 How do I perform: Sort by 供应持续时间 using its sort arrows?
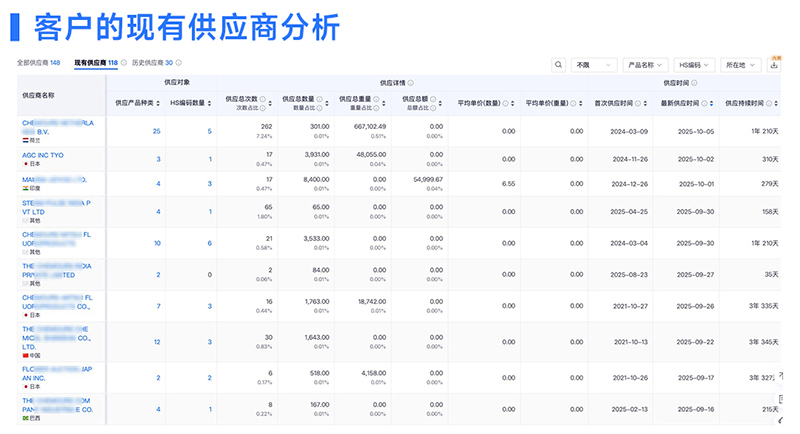tap(776, 103)
